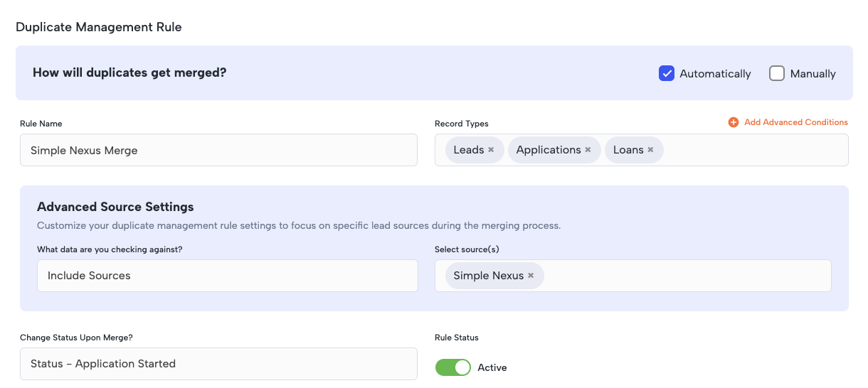Open the 'What data are you checking against' dropdown

(x=228, y=276)
